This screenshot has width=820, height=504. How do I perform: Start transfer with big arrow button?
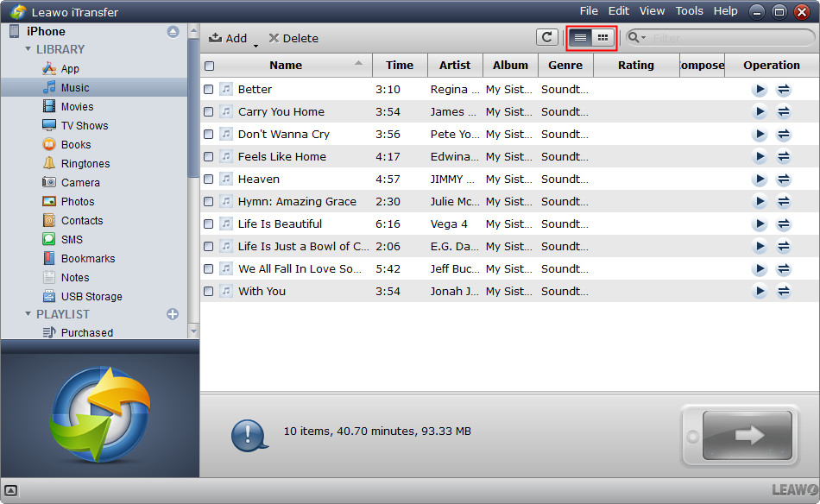point(747,435)
